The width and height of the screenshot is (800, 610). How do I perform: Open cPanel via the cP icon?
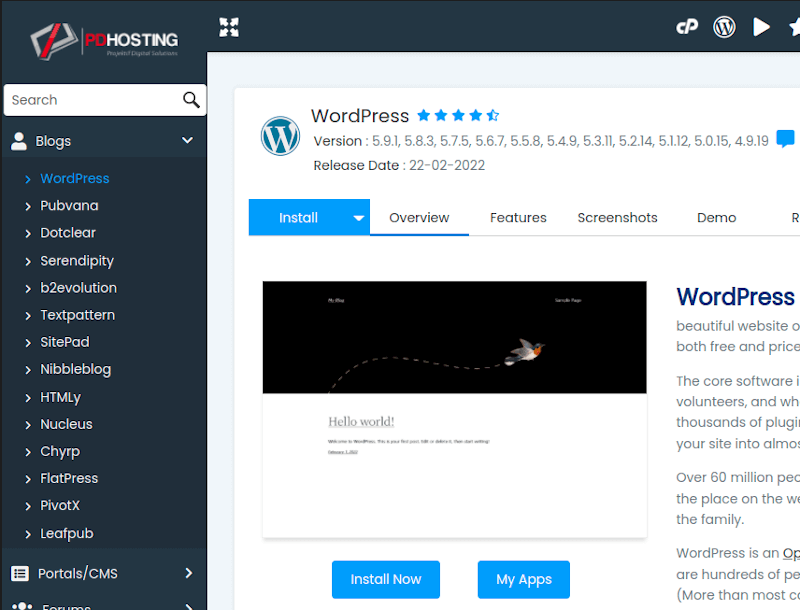687,27
